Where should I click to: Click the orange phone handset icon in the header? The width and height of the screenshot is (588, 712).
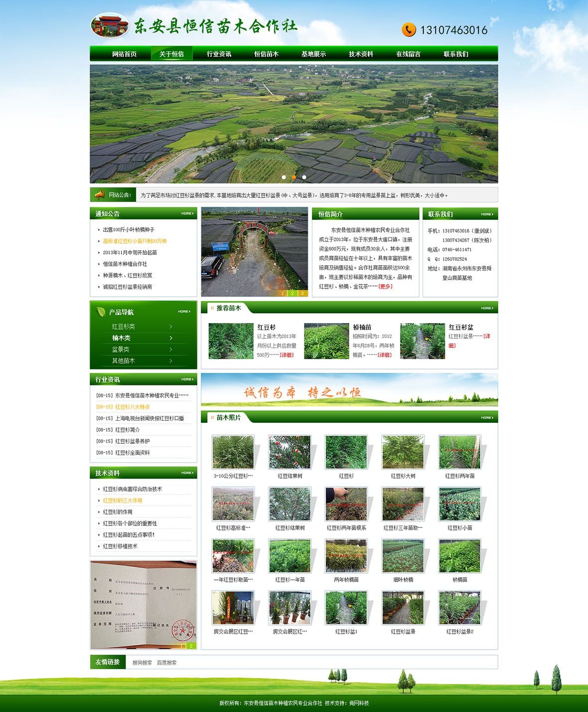pos(409,30)
